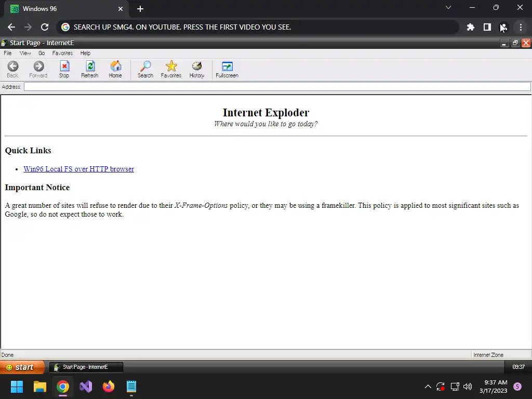The image size is (532, 399).
Task: Open the 9:37 AM date and time
Action: pyautogui.click(x=494, y=387)
